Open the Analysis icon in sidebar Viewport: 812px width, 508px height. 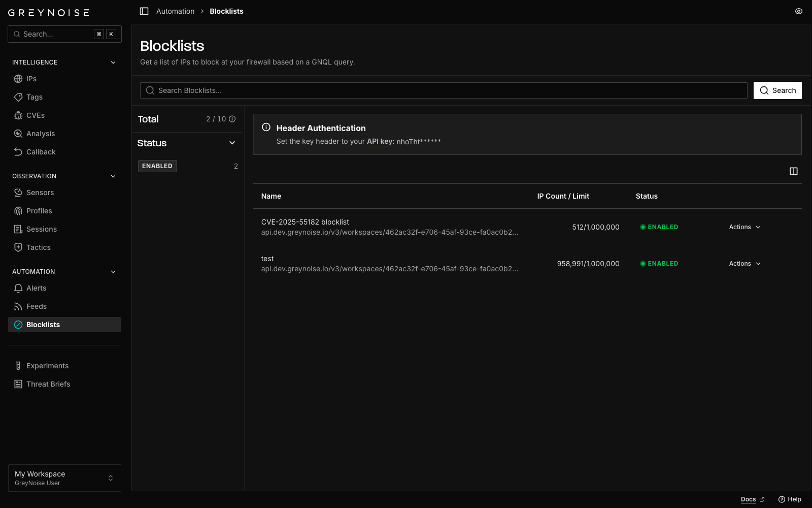pos(18,134)
